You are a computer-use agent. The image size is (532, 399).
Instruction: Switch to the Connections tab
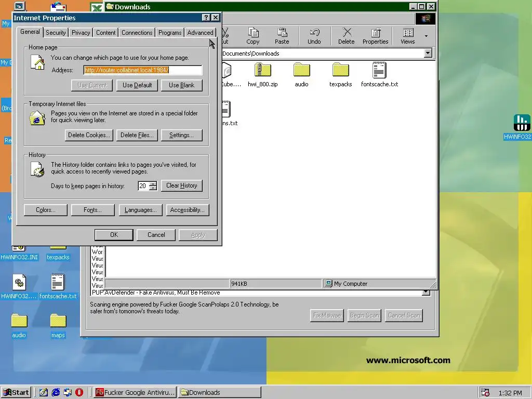137,33
